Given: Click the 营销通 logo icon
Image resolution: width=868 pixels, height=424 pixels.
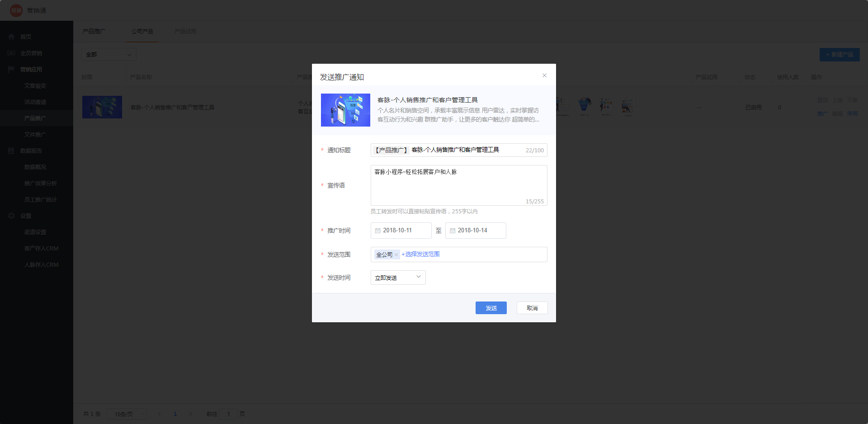Looking at the screenshot, I should coord(16,10).
